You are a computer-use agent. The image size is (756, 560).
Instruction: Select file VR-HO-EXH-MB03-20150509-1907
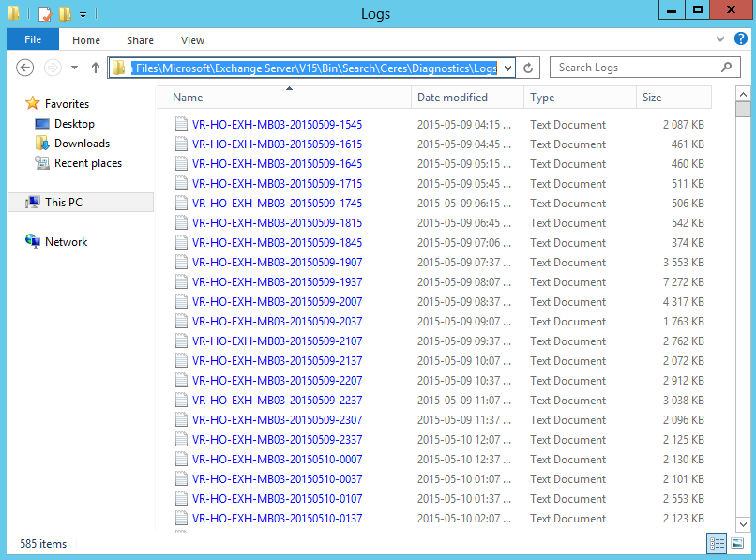tap(278, 263)
